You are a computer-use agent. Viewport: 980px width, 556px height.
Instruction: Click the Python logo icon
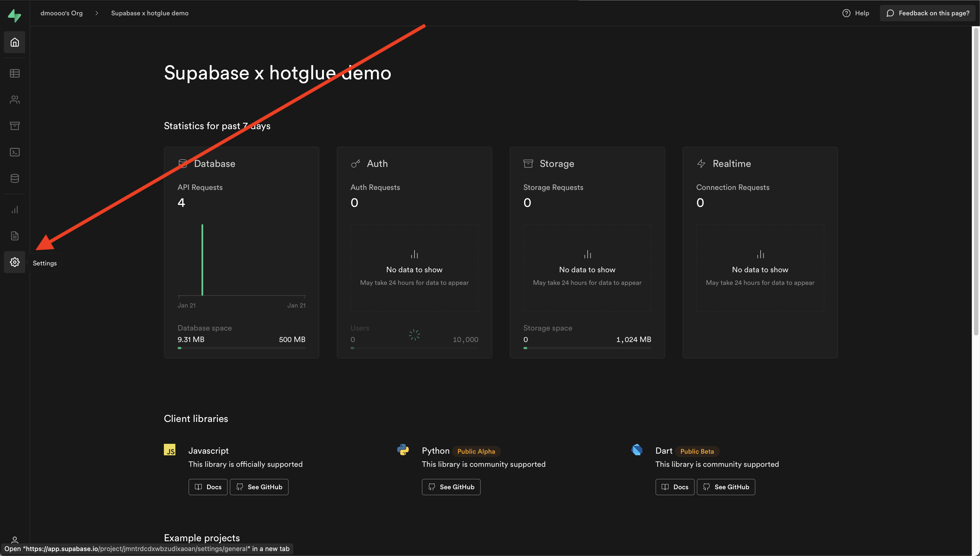coord(403,450)
